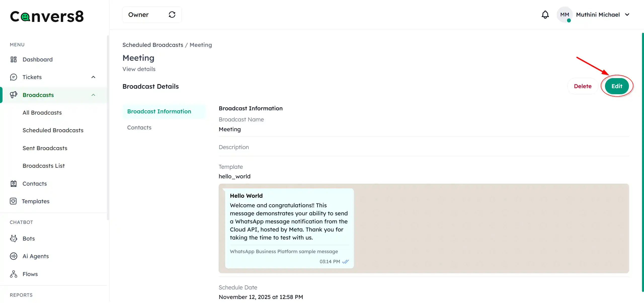Click the red Delete button
Image resolution: width=644 pixels, height=303 pixels.
tap(583, 86)
